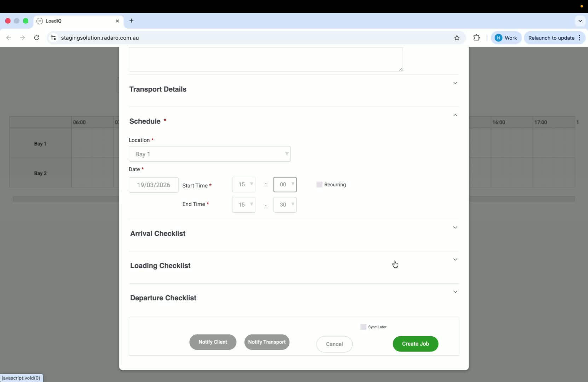Expand the Loading Checklist chevron
This screenshot has height=382, width=588.
point(455,260)
